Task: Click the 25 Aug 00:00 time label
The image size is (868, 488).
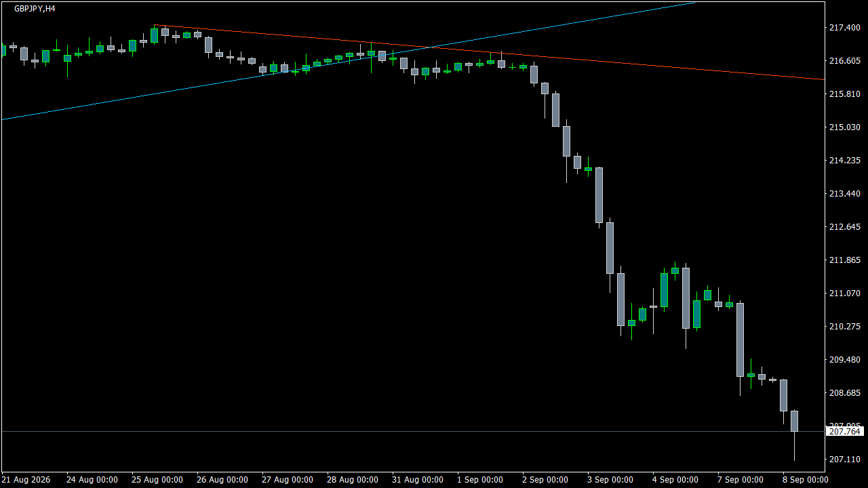Action: tap(157, 480)
